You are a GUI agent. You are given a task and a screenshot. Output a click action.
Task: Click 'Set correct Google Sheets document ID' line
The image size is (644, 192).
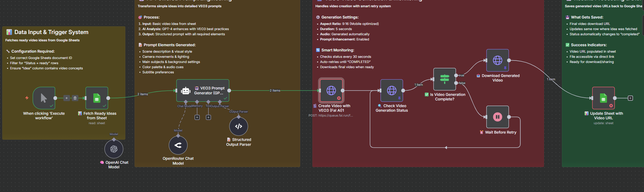41,58
